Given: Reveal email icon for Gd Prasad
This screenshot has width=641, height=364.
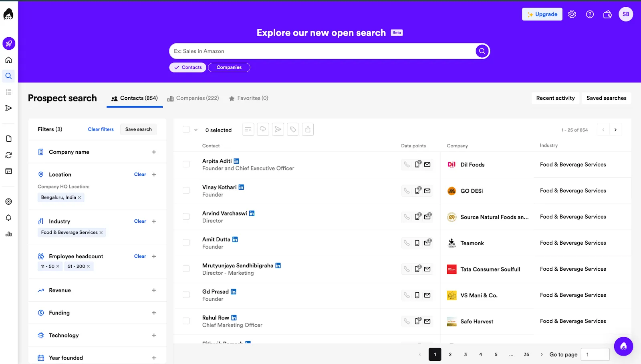Looking at the screenshot, I should [427, 295].
